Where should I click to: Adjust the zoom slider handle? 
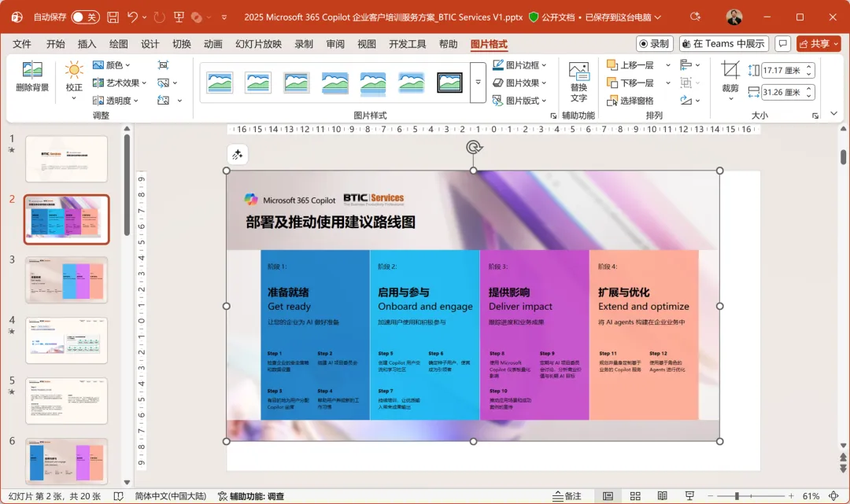pyautogui.click(x=737, y=496)
